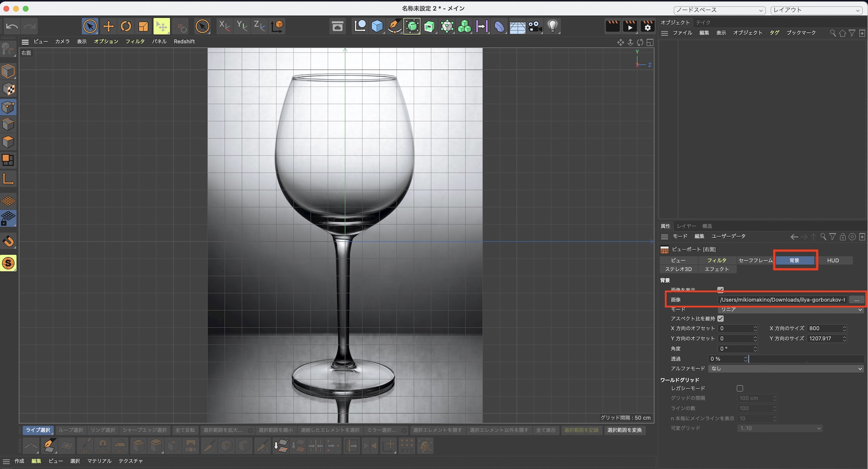Select the Scale tool icon

(x=143, y=26)
